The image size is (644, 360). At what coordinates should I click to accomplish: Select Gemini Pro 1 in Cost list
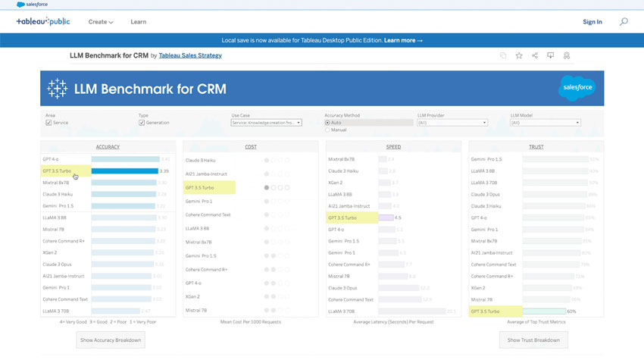point(199,202)
